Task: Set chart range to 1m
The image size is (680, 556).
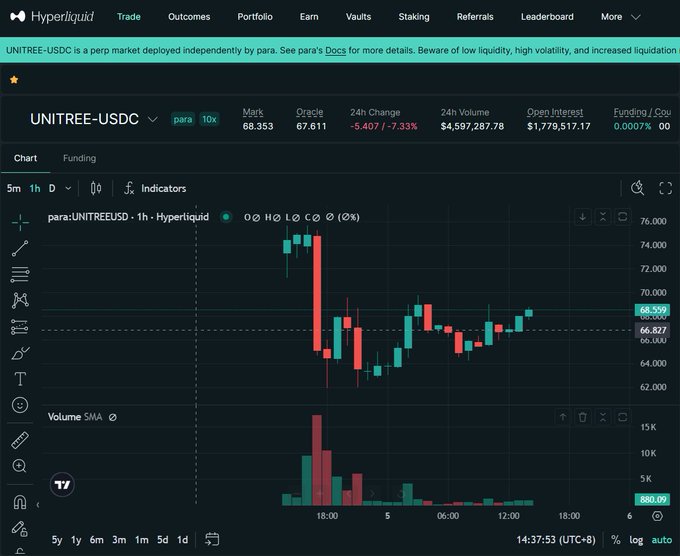Action: coord(141,540)
